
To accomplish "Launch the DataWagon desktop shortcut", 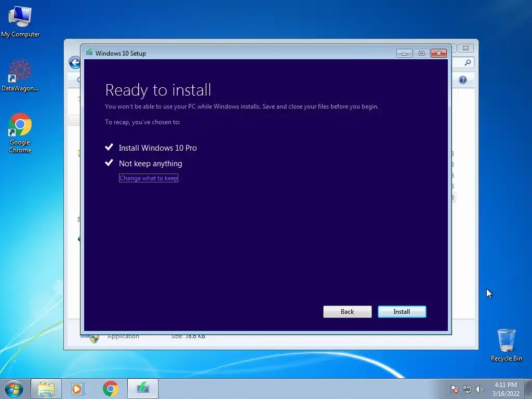I will (x=20, y=75).
